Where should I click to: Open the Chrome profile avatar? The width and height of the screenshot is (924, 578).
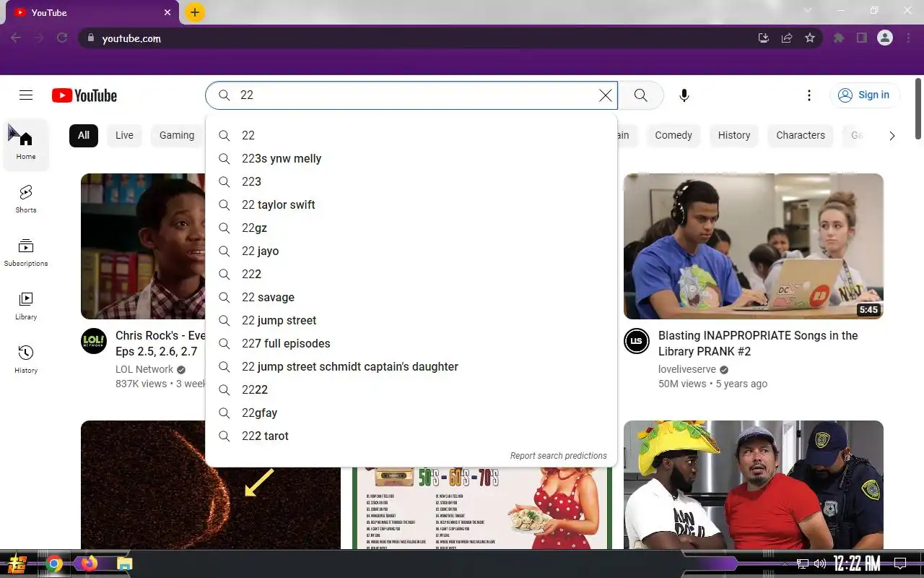tap(885, 38)
